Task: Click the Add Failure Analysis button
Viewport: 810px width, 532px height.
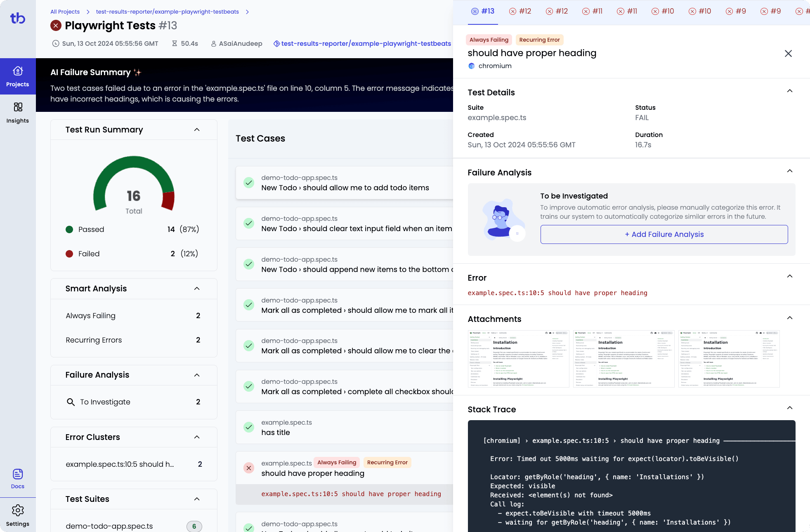Action: pos(664,234)
